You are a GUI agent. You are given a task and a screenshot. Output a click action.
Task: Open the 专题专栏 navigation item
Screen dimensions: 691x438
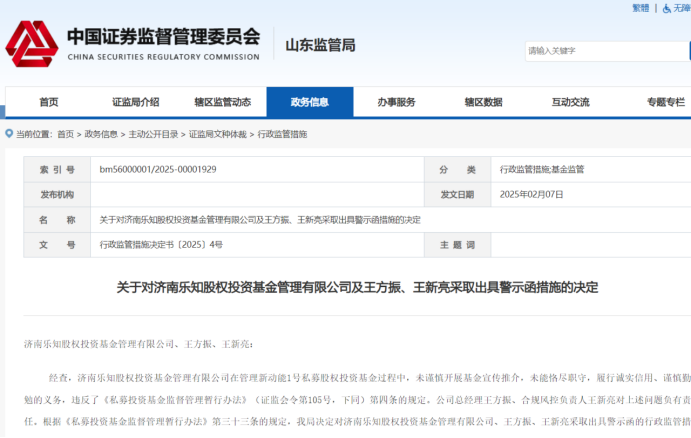coord(664,102)
